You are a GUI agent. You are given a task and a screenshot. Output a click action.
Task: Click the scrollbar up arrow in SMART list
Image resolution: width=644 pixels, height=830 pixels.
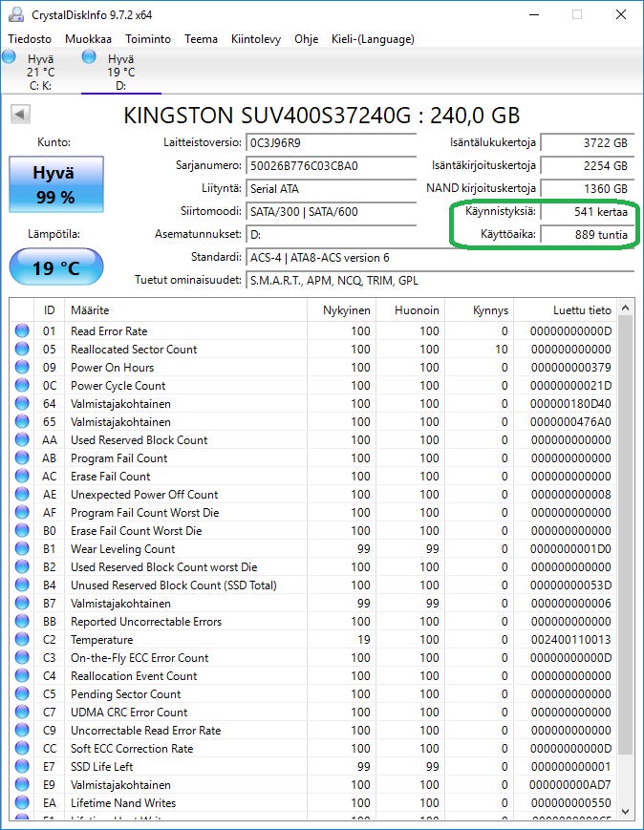point(626,308)
